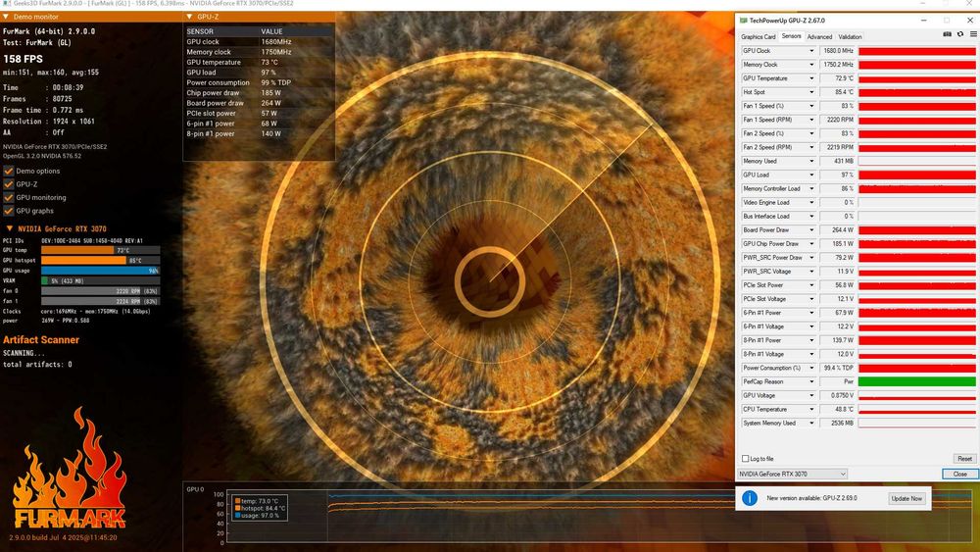Viewport: 980px width, 552px height.
Task: Open the Video Engine Load dropdown
Action: pos(811,202)
